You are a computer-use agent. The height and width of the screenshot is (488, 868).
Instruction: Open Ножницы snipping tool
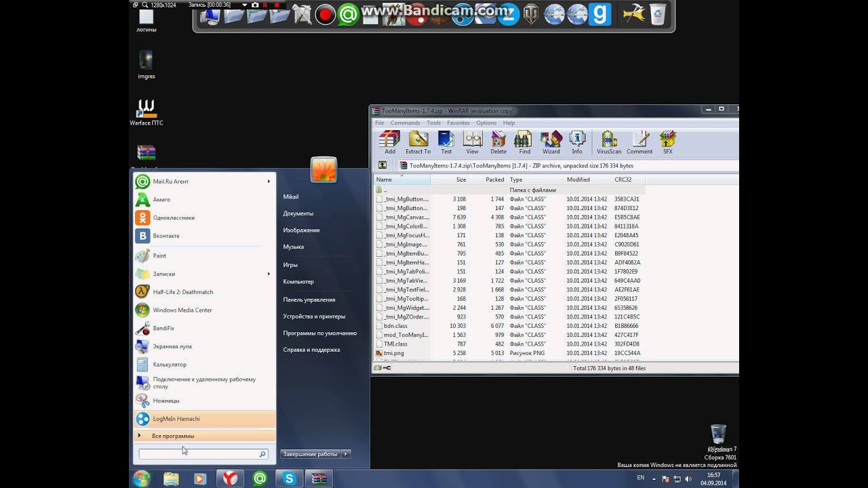tap(203, 401)
